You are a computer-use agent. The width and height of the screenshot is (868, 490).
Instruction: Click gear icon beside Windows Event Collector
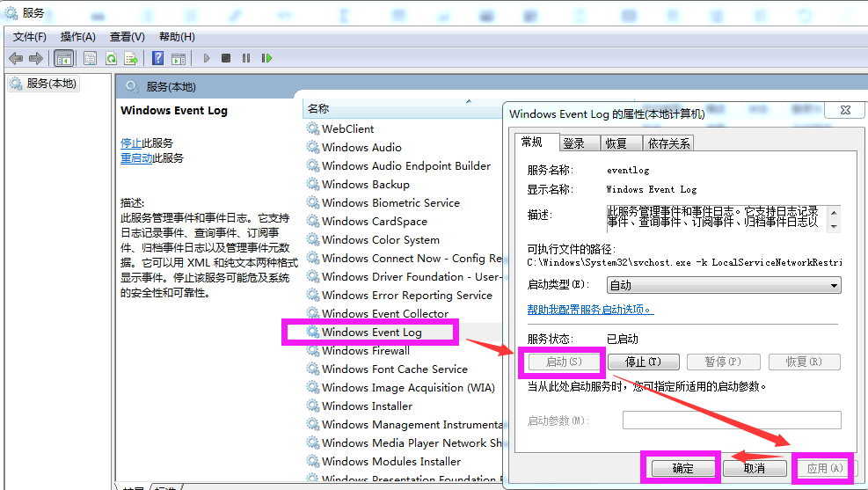[313, 313]
